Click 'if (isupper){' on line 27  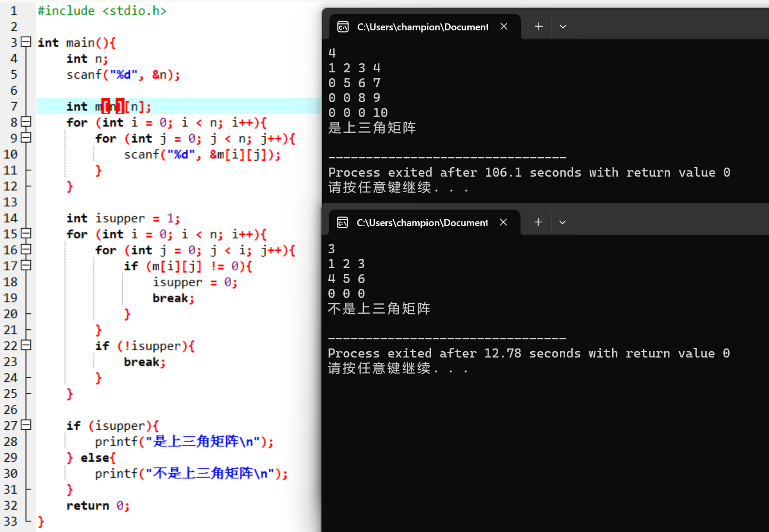112,426
